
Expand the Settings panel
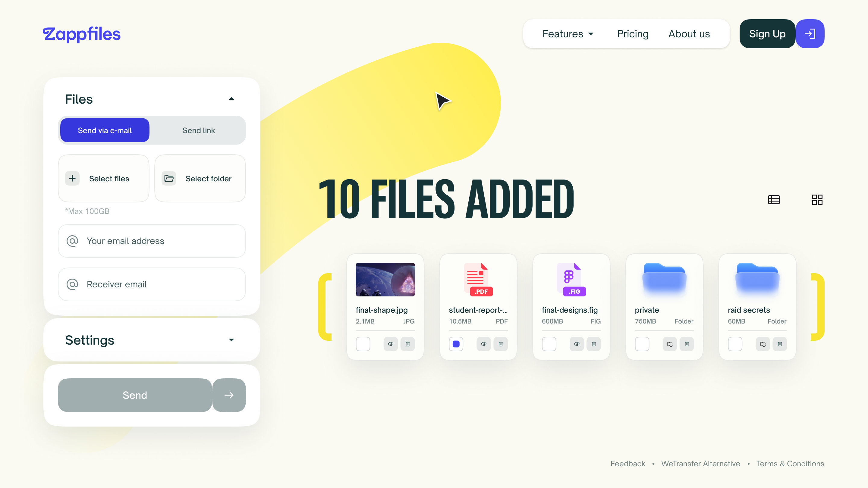point(231,340)
